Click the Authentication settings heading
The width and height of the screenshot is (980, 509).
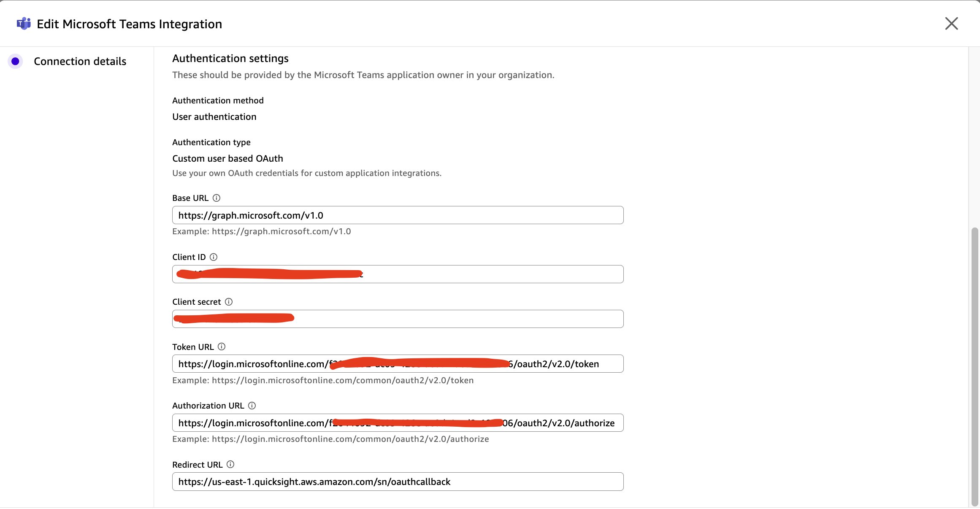click(230, 58)
